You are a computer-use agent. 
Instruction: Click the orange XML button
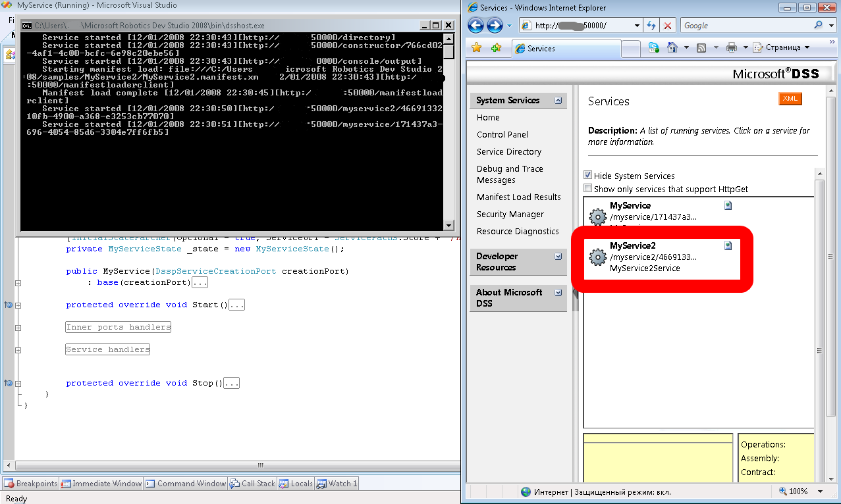coord(790,99)
